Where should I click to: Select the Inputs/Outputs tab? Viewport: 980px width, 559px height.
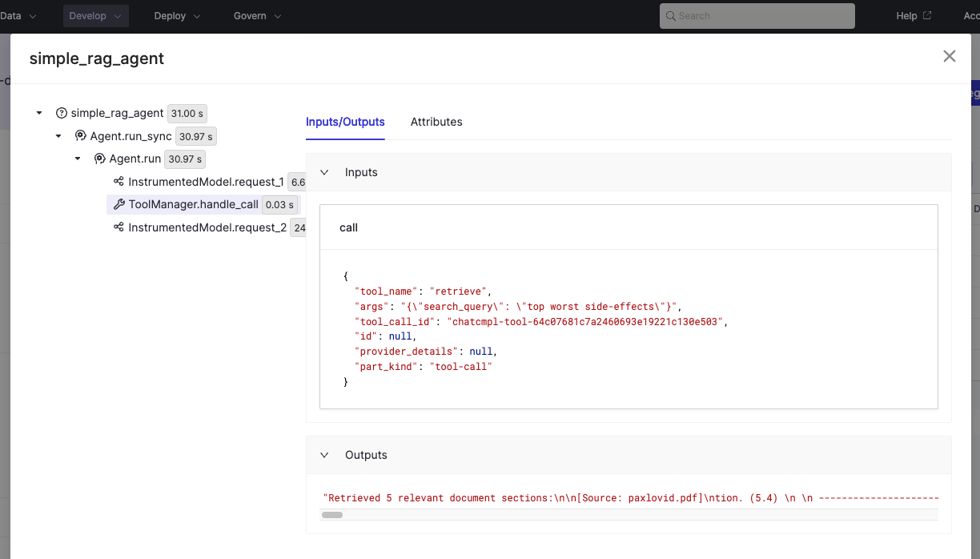click(345, 123)
